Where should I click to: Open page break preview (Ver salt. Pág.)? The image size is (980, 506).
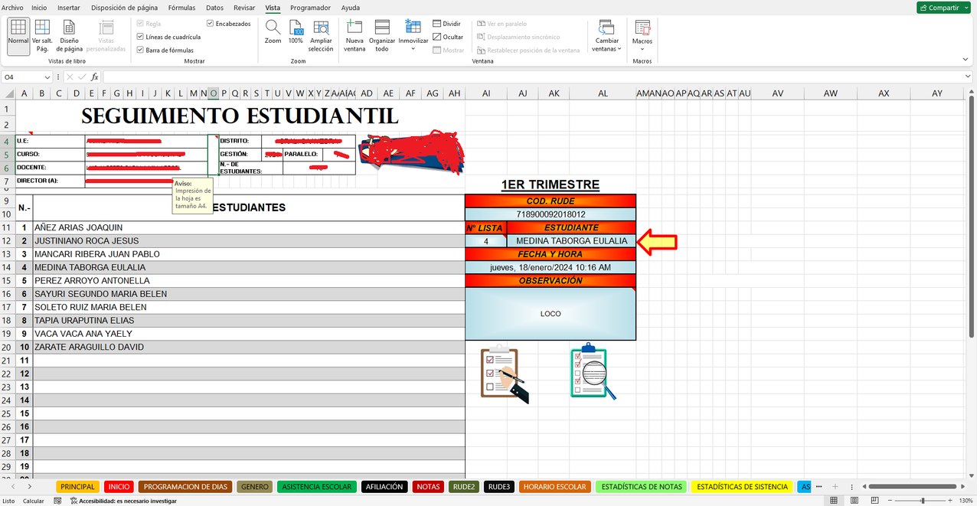42,35
